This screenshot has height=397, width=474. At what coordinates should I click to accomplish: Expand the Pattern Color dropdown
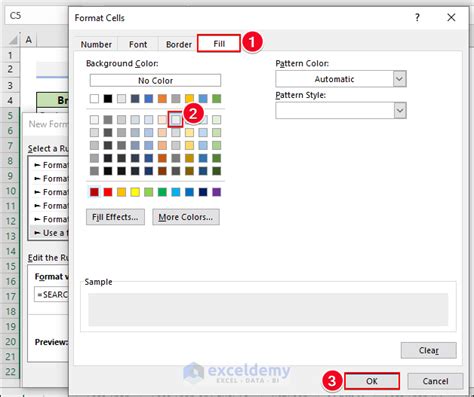[399, 79]
